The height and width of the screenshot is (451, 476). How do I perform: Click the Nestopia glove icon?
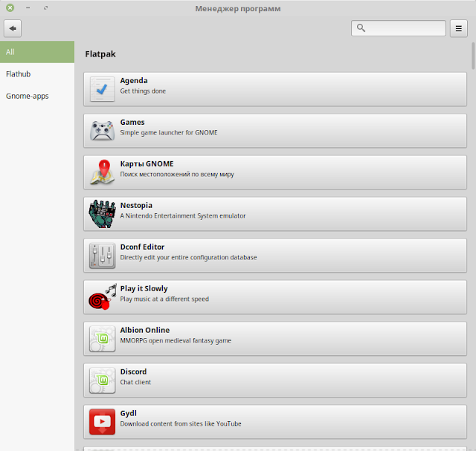pyautogui.click(x=103, y=214)
